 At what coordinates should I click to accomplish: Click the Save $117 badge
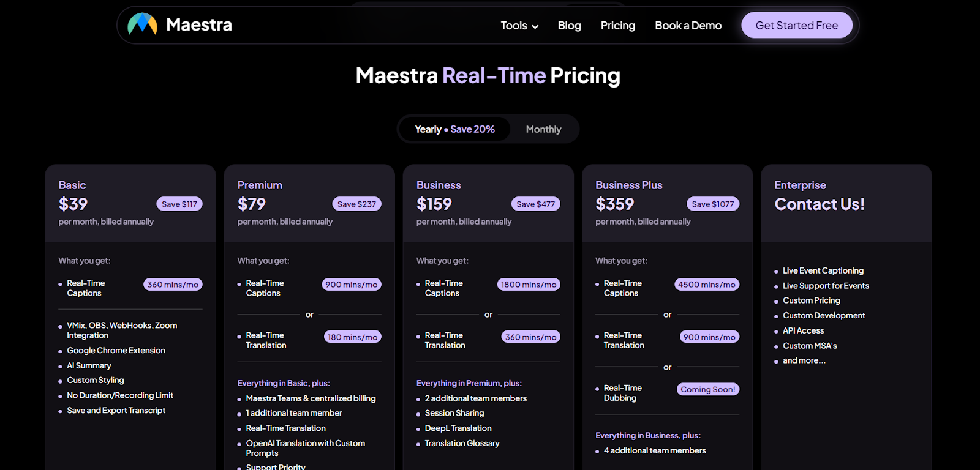tap(179, 204)
